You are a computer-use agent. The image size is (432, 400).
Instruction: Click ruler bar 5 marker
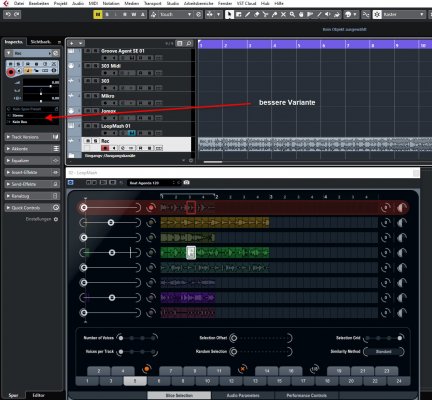299,45
